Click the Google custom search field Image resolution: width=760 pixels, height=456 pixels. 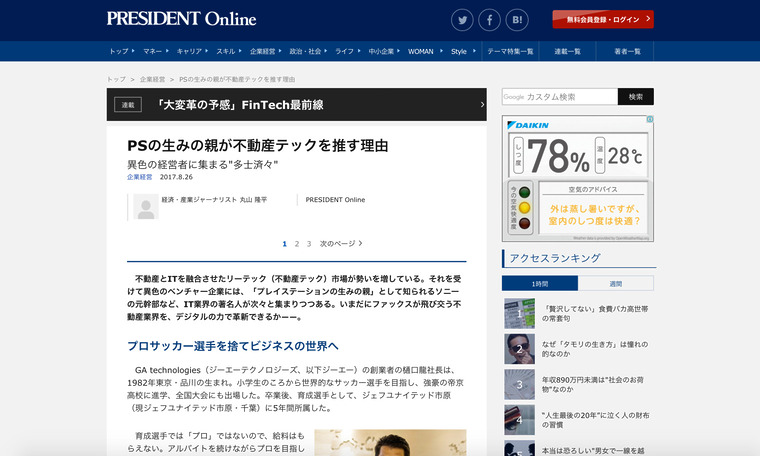pos(559,97)
